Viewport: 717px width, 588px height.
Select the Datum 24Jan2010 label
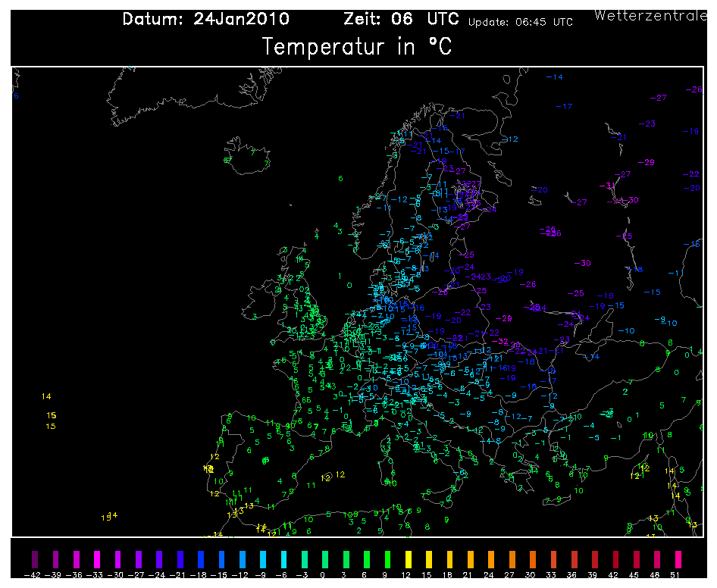tap(205, 20)
